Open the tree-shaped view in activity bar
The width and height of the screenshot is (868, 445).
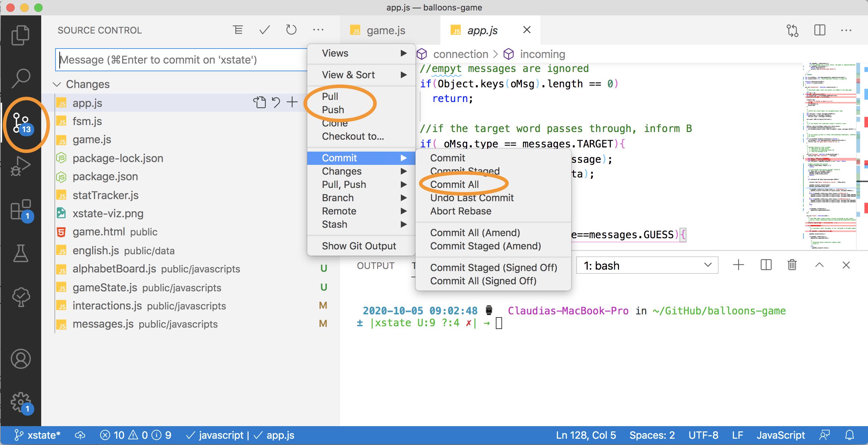pyautogui.click(x=21, y=297)
